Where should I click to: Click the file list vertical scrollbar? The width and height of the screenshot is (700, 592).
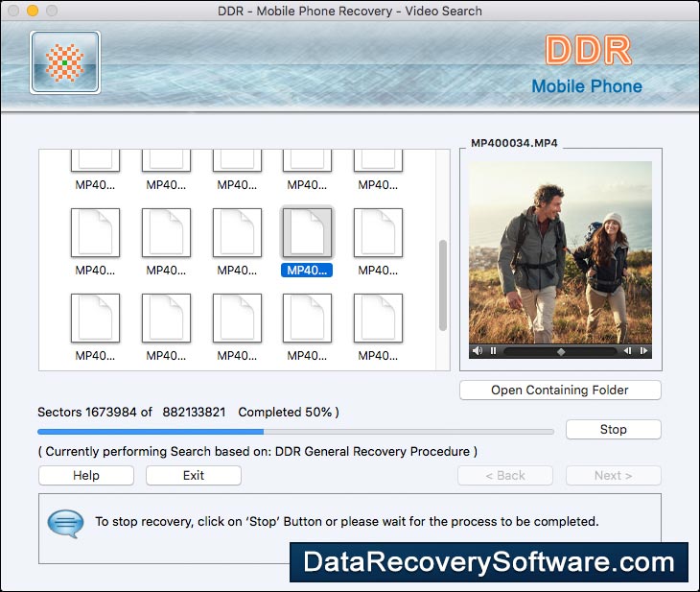pos(442,285)
